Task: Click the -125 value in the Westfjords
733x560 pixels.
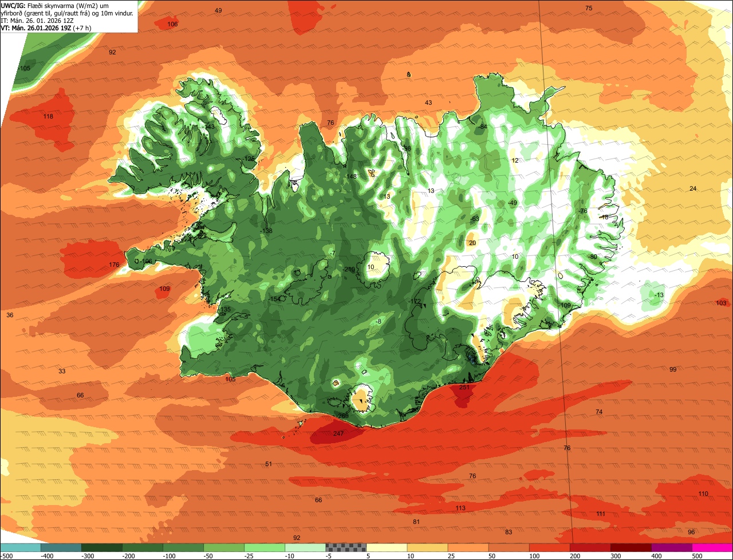Action: coord(249,159)
